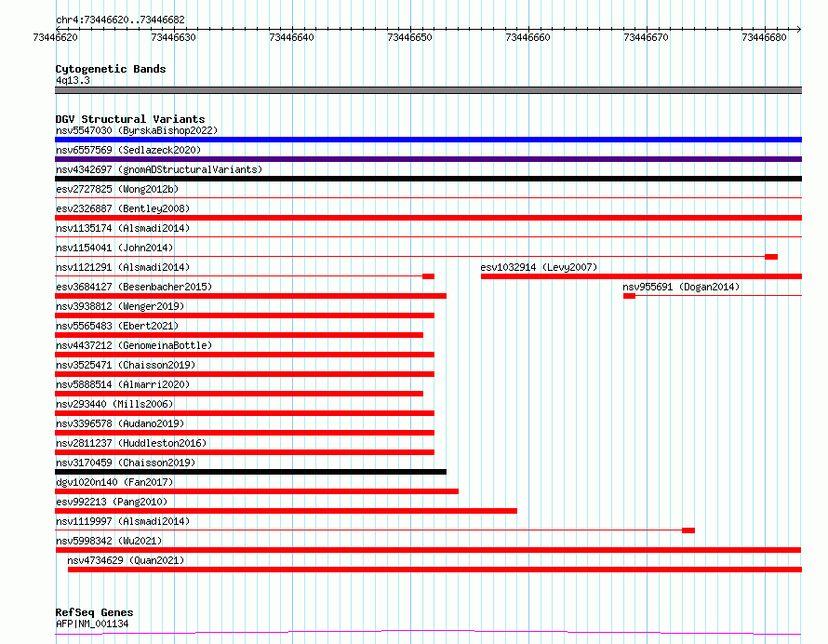Click the chr4:73446620..73446682 region label
828x644 pixels.
pos(120,20)
